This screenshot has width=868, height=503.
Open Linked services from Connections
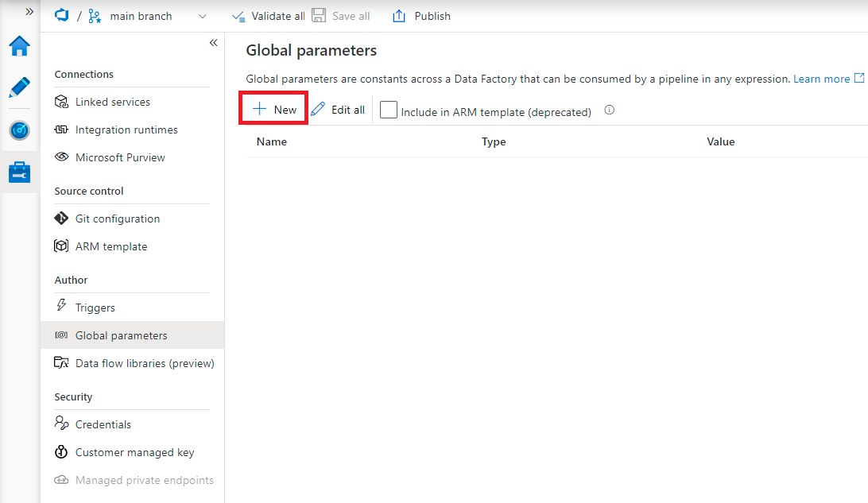click(111, 102)
